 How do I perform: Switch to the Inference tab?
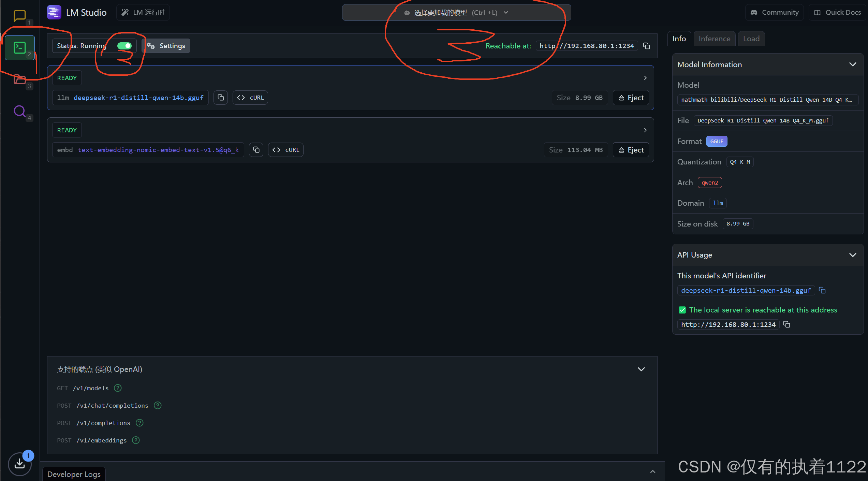tap(714, 39)
